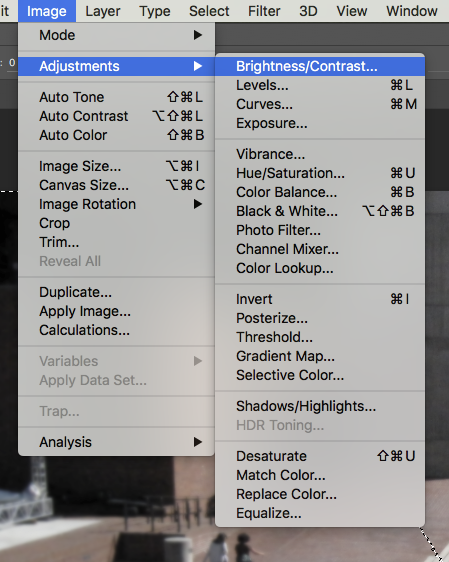Select Invert adjustment

[x=320, y=299]
